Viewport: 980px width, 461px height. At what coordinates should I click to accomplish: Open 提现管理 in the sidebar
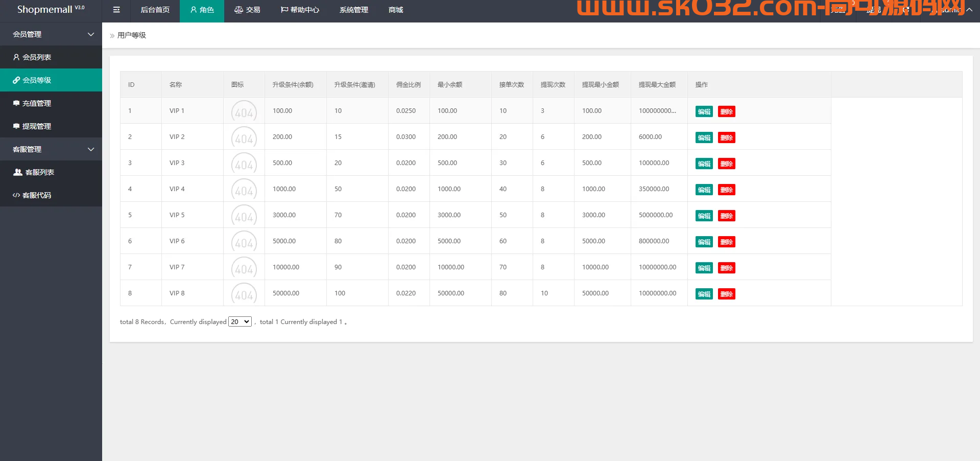[51, 126]
